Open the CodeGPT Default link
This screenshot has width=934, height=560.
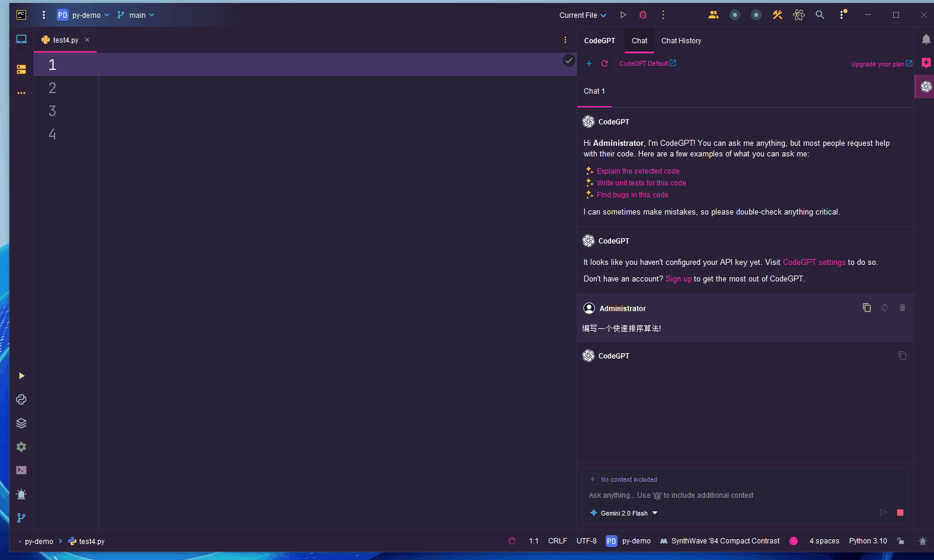pos(647,63)
